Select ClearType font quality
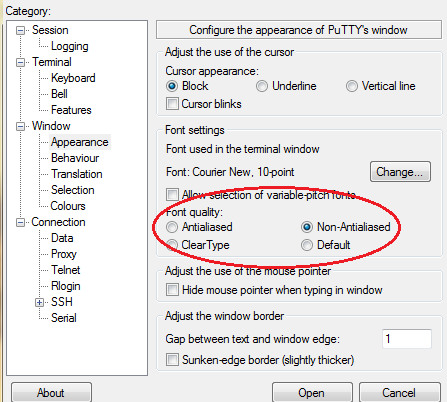This screenshot has height=402, width=447. pos(172,245)
